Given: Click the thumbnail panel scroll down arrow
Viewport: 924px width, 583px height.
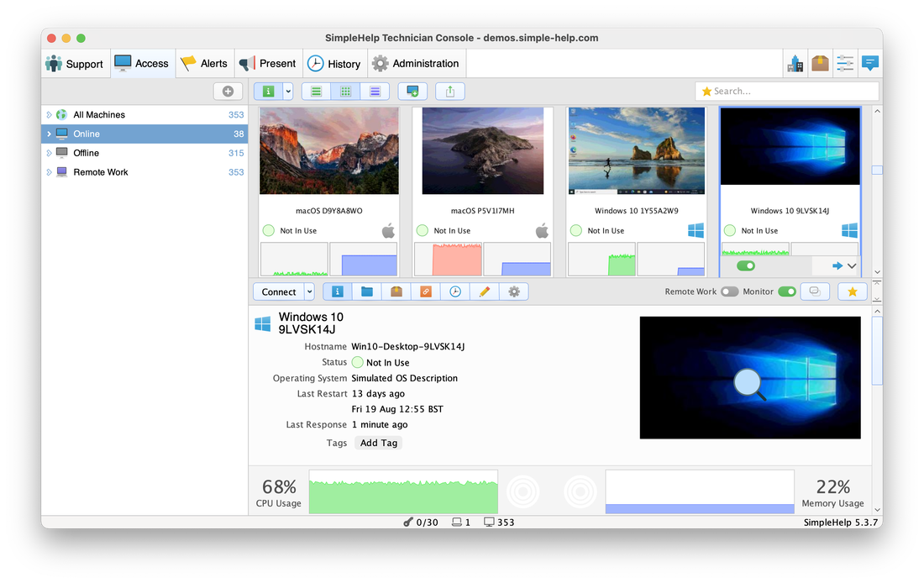Looking at the screenshot, I should point(877,271).
